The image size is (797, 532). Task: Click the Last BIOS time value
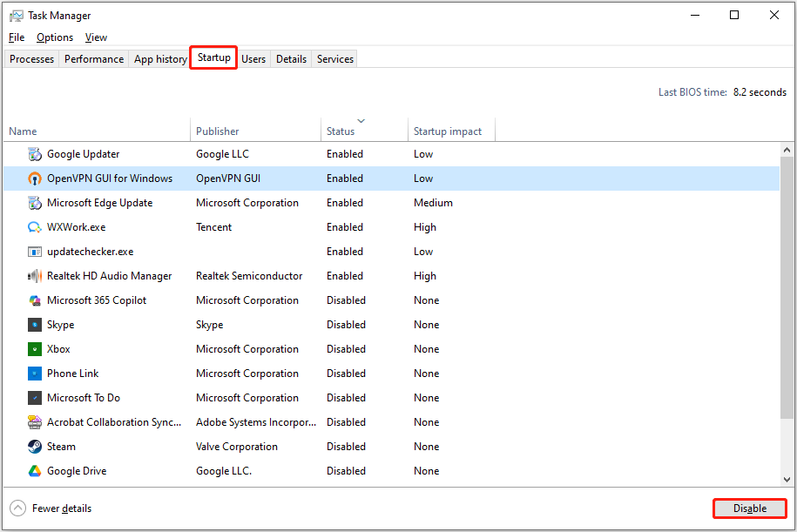tap(760, 92)
